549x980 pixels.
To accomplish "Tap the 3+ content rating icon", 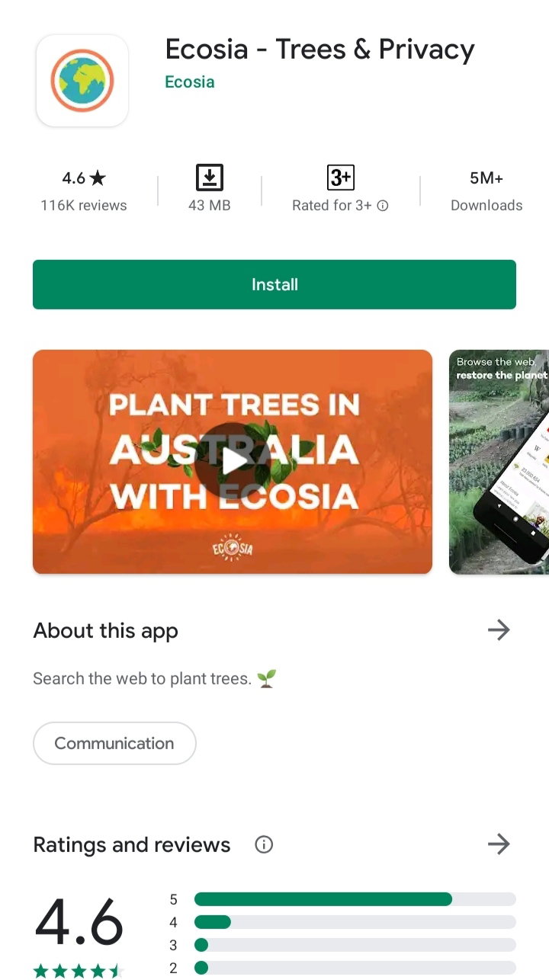I will click(340, 178).
